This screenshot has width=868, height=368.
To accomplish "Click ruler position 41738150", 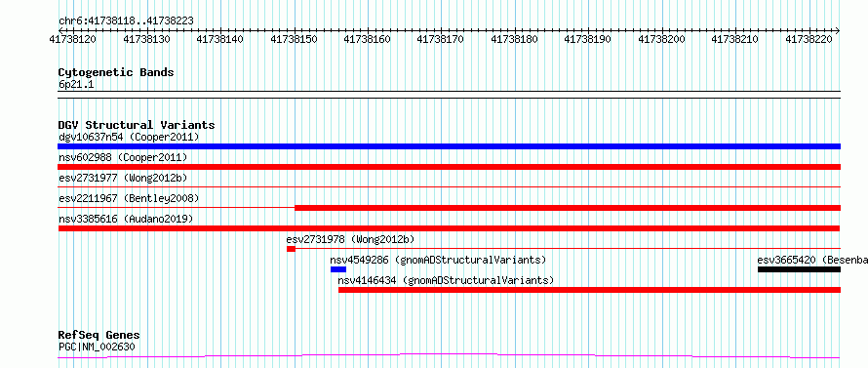I will (x=295, y=39).
